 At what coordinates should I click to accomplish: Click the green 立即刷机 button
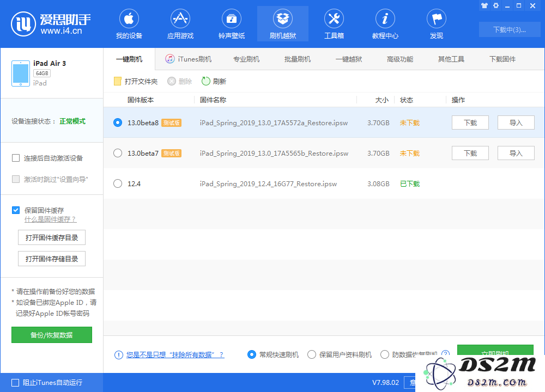(x=495, y=350)
